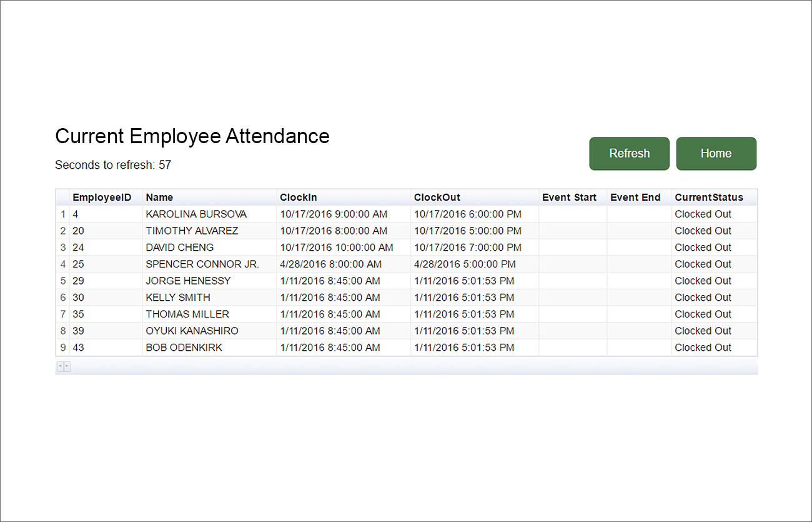
Task: Click Oyuki Kanashiro's Clocked Out status
Action: click(715, 331)
